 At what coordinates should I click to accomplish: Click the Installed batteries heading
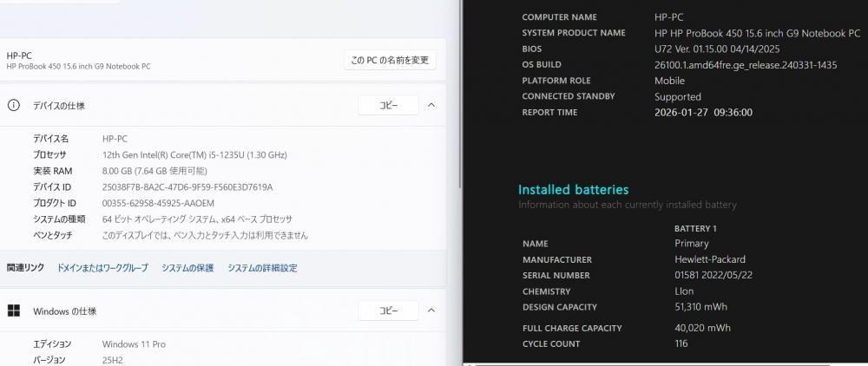coord(573,190)
